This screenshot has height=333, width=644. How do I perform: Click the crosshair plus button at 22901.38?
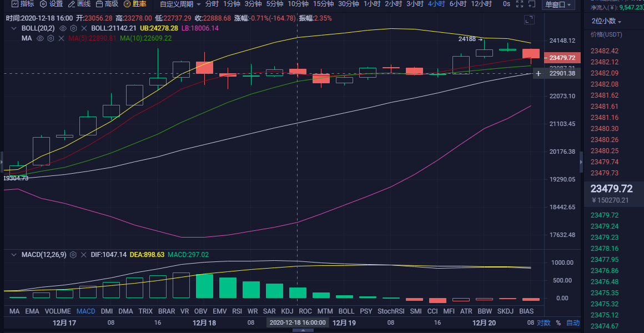[x=539, y=73]
